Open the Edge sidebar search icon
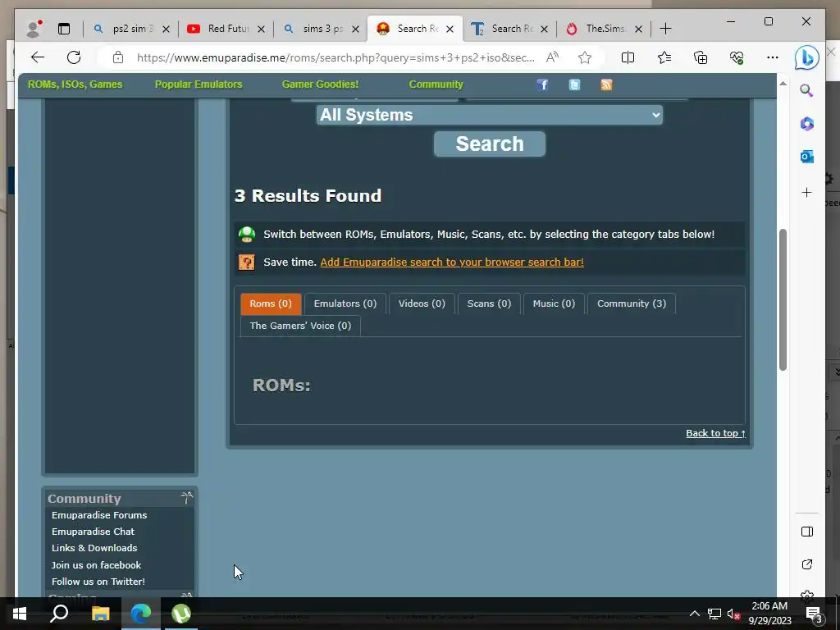This screenshot has width=840, height=630. [x=807, y=90]
